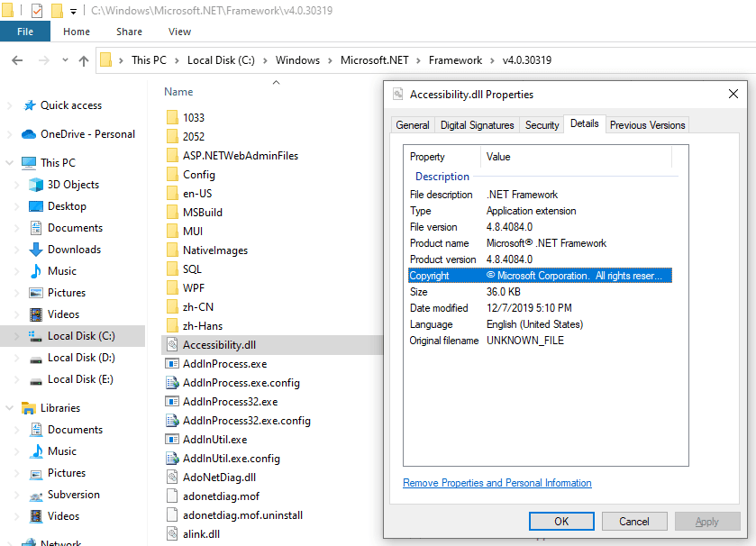The height and width of the screenshot is (546, 756).
Task: Click Windows in the address breadcrumb
Action: [x=297, y=60]
